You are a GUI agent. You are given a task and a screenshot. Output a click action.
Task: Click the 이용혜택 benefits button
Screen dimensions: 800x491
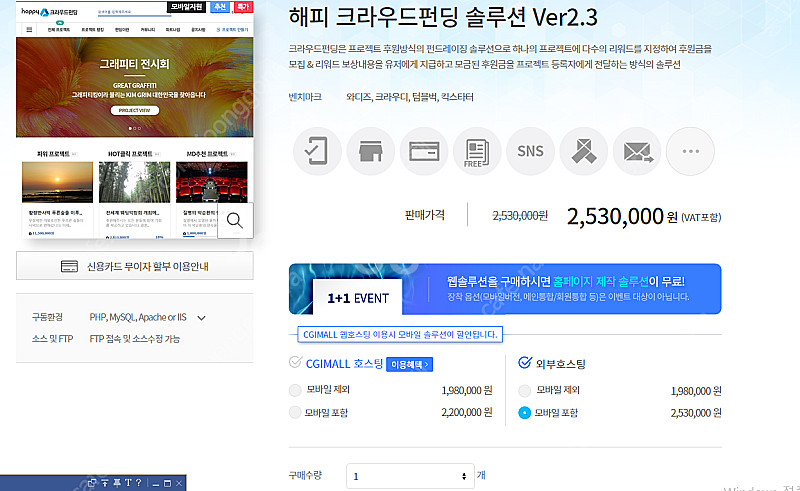[x=409, y=364]
